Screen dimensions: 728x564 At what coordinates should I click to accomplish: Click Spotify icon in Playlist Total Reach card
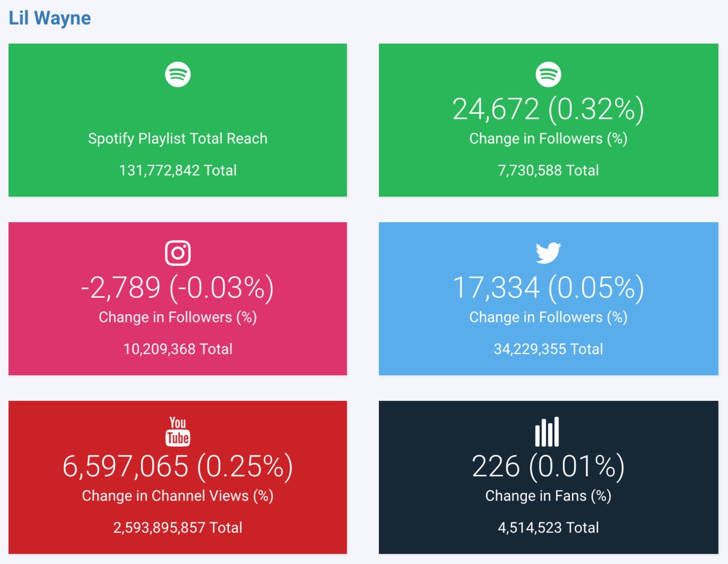click(178, 74)
